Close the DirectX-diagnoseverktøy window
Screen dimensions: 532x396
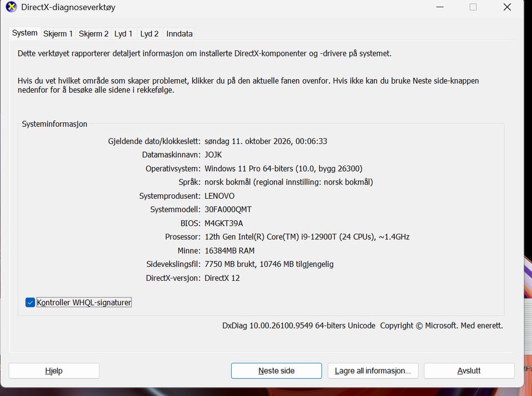pyautogui.click(x=507, y=7)
